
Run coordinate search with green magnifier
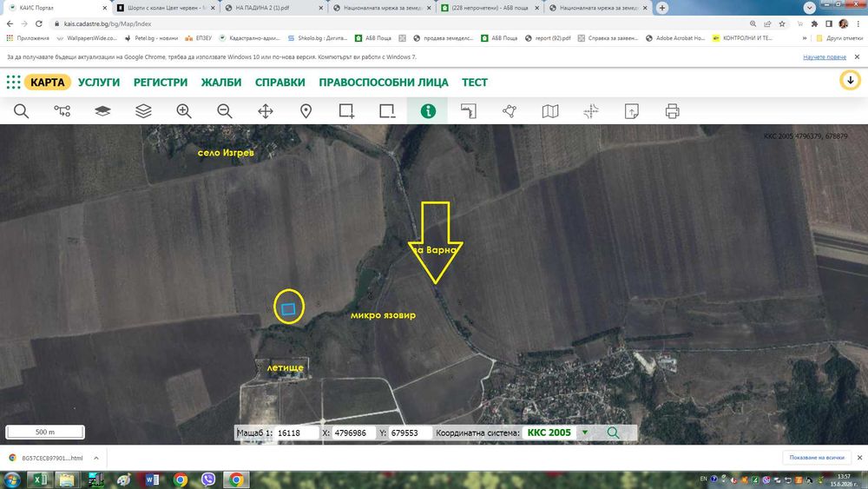613,433
